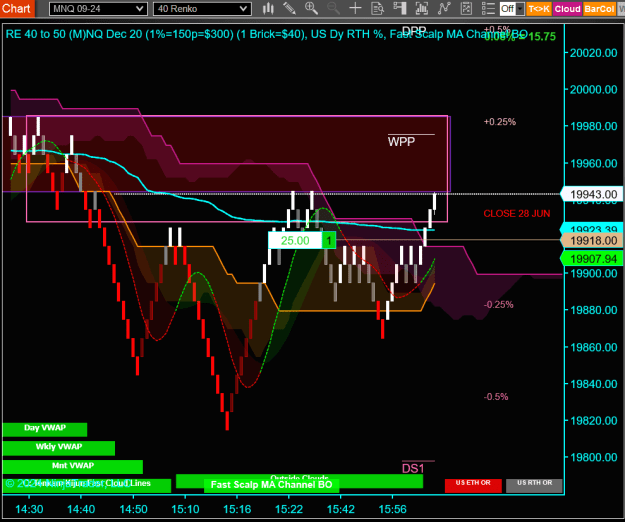Click the zoom in magnifier icon
This screenshot has width=625, height=522.
click(311, 8)
